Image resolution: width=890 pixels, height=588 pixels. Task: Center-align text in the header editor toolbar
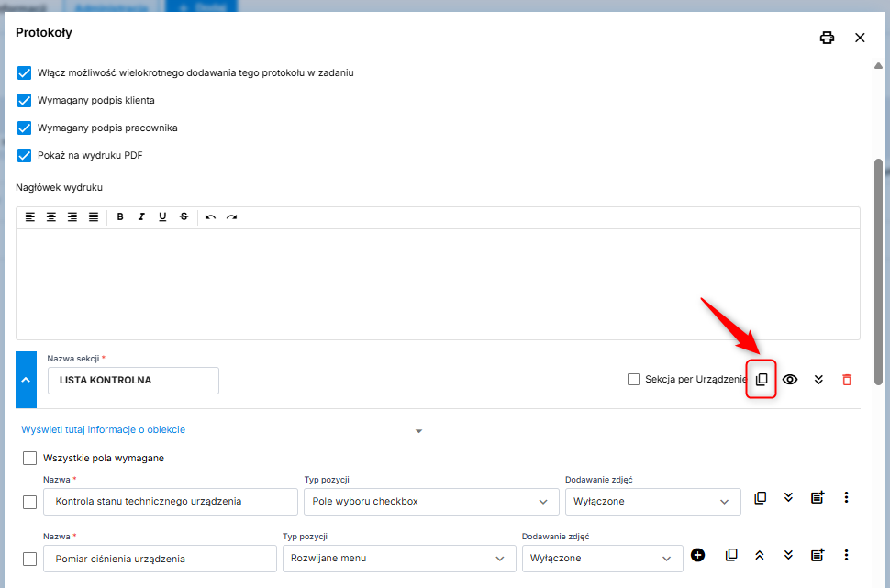tap(51, 217)
